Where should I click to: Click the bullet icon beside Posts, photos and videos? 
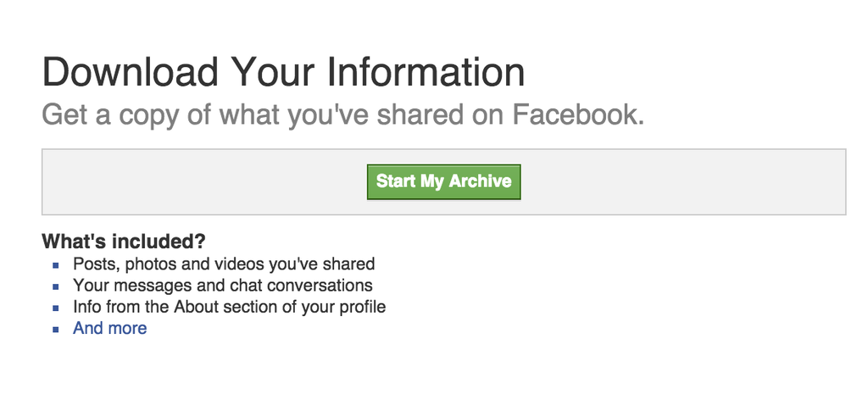[x=56, y=265]
